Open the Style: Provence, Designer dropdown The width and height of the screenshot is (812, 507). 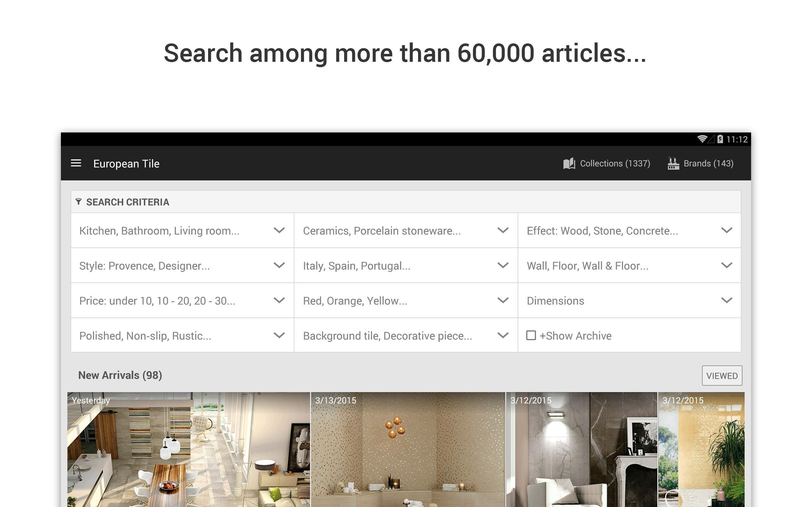(182, 265)
